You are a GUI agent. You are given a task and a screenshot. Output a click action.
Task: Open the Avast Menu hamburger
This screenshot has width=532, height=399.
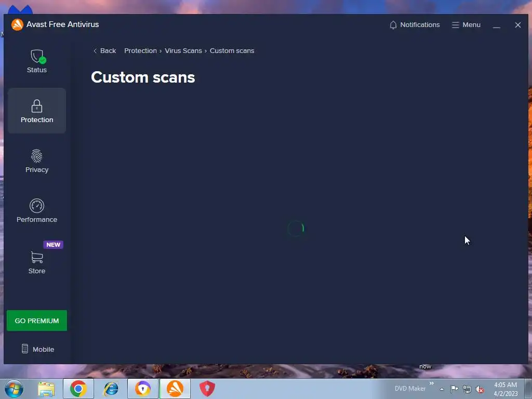(x=466, y=25)
